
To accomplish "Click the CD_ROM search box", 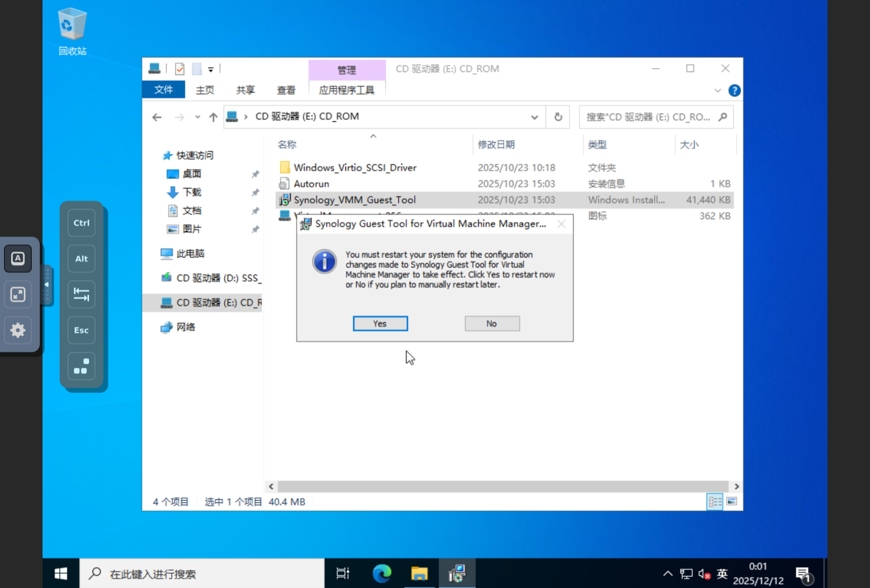I will [649, 117].
